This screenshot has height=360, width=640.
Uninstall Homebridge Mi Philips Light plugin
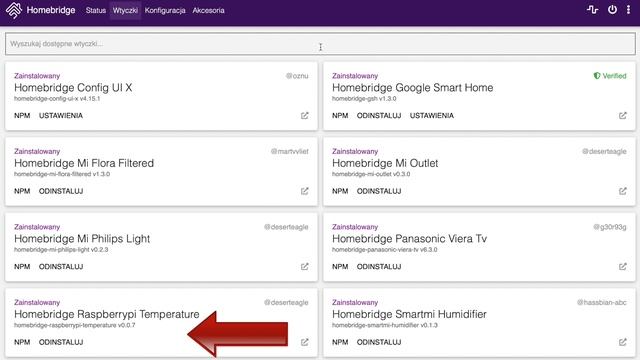(x=61, y=267)
